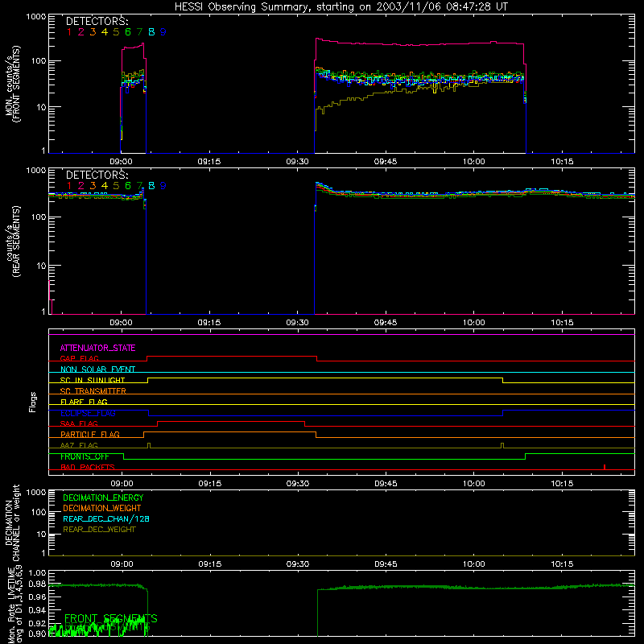The width and height of the screenshot is (644, 644).
Task: Click the REAR_DEC_CHAN/128 legend entry
Action: click(x=106, y=519)
